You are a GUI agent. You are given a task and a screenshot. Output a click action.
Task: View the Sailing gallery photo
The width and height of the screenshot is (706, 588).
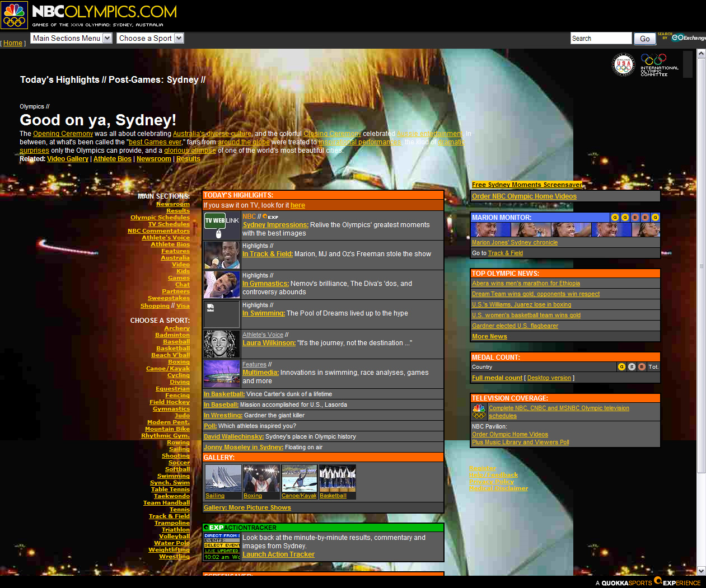click(223, 478)
